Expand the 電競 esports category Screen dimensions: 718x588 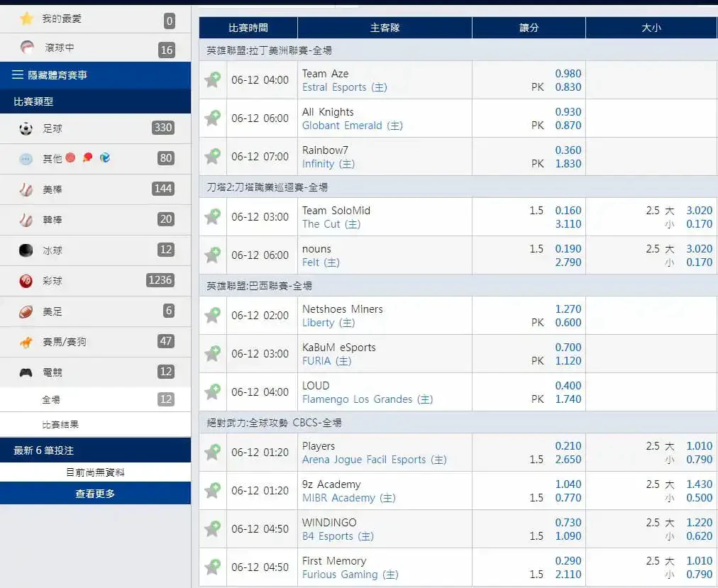[95, 372]
